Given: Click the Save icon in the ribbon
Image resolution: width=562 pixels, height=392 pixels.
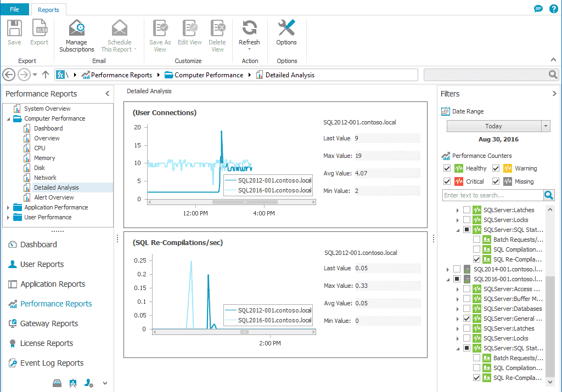Looking at the screenshot, I should coord(14,28).
